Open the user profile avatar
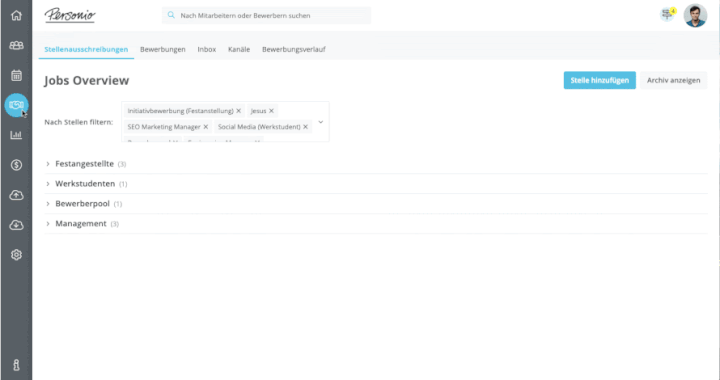This screenshot has height=380, width=720. coord(695,16)
